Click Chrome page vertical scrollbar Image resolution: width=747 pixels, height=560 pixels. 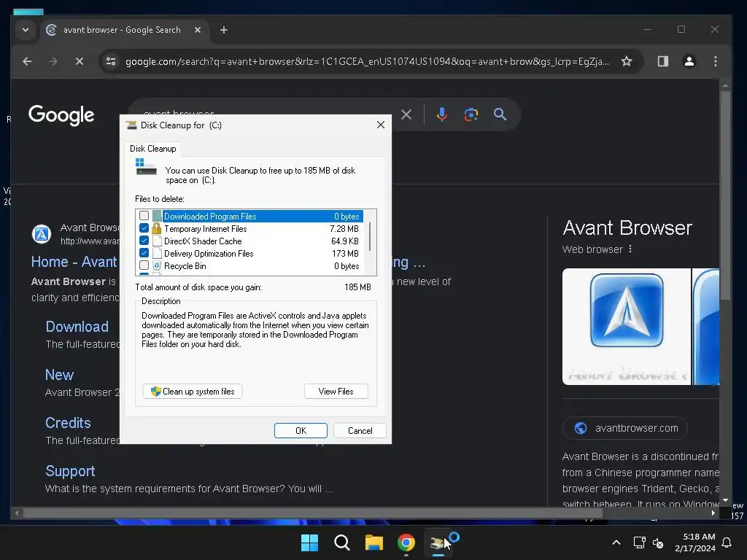(725, 195)
